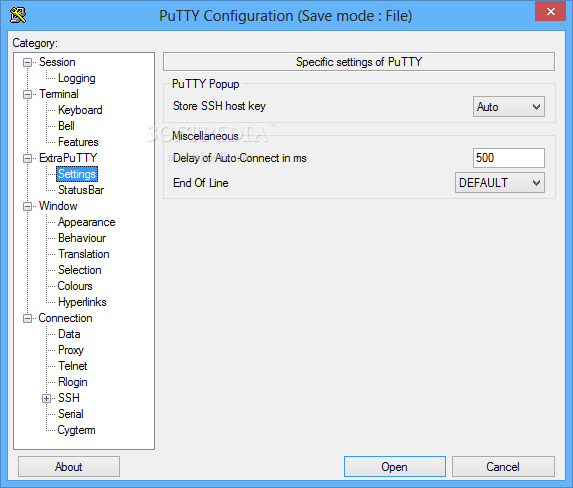
Task: Select Cygterm category
Action: (x=76, y=430)
